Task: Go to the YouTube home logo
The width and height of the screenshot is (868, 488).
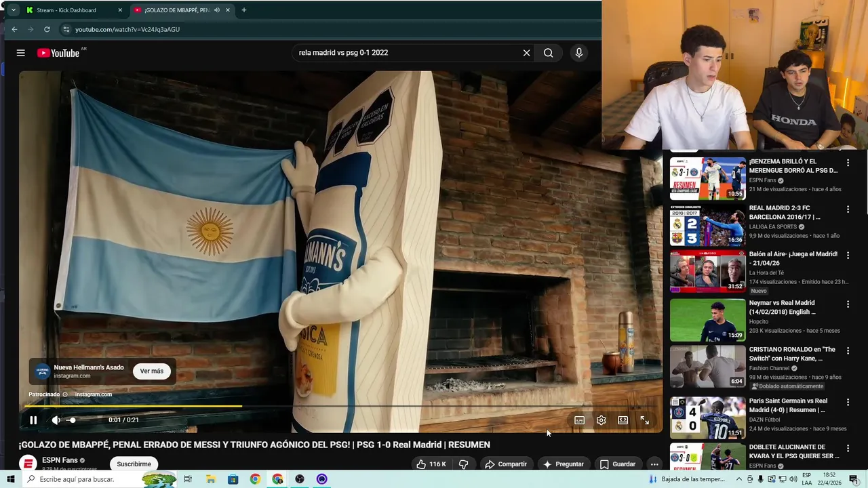Action: [x=58, y=53]
